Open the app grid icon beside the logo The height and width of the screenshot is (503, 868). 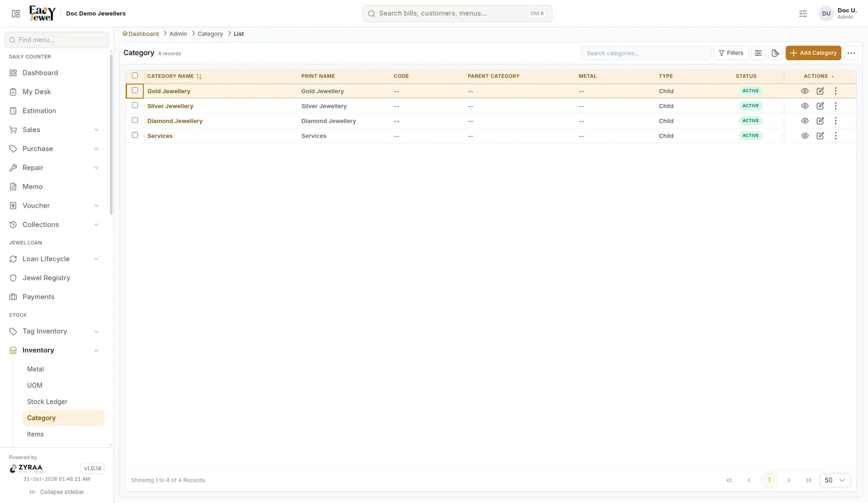pos(16,14)
